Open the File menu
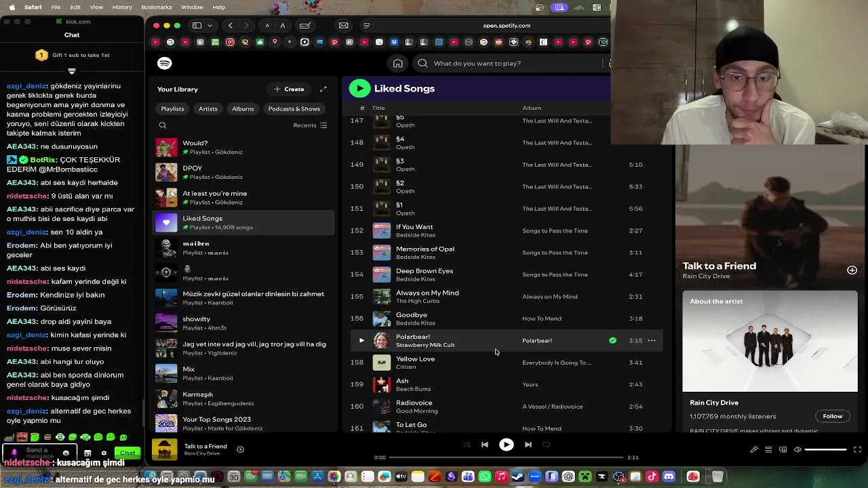This screenshot has width=868, height=488. 56,7
